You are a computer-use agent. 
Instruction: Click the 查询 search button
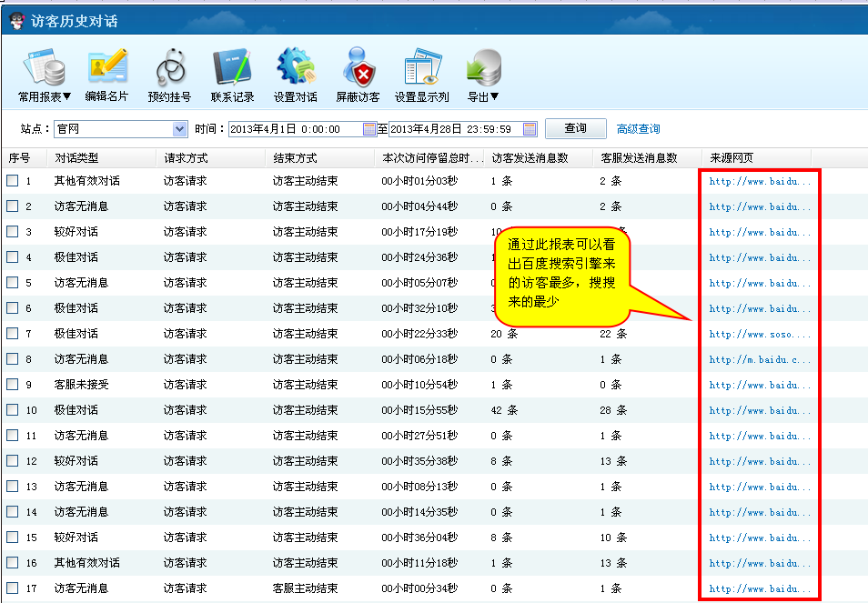point(575,128)
